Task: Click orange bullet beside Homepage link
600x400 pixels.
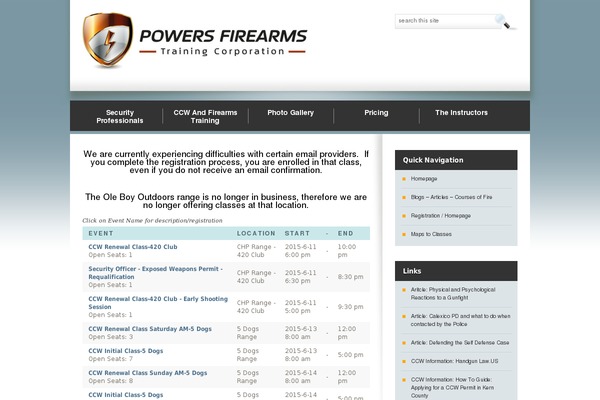Action: 404,179
